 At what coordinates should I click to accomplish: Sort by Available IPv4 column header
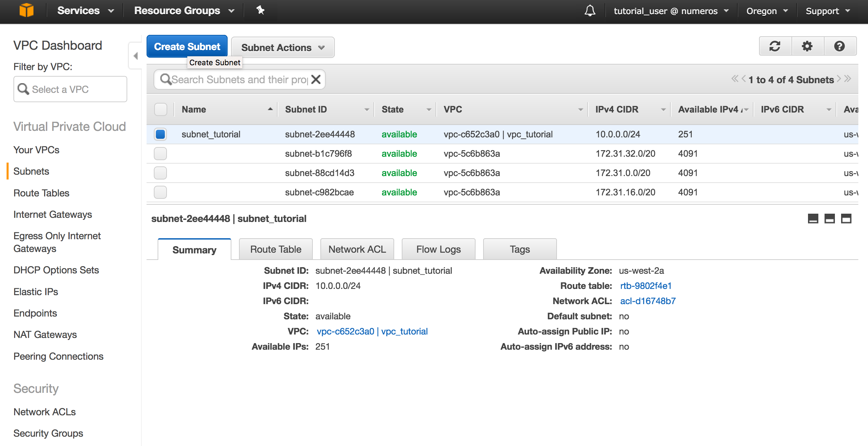(710, 109)
